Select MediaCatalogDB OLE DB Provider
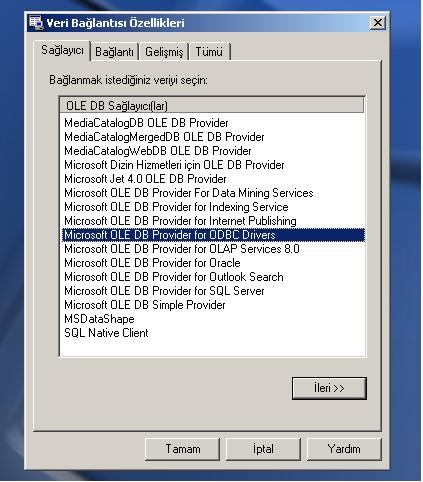This screenshot has width=423, height=482. (146, 123)
